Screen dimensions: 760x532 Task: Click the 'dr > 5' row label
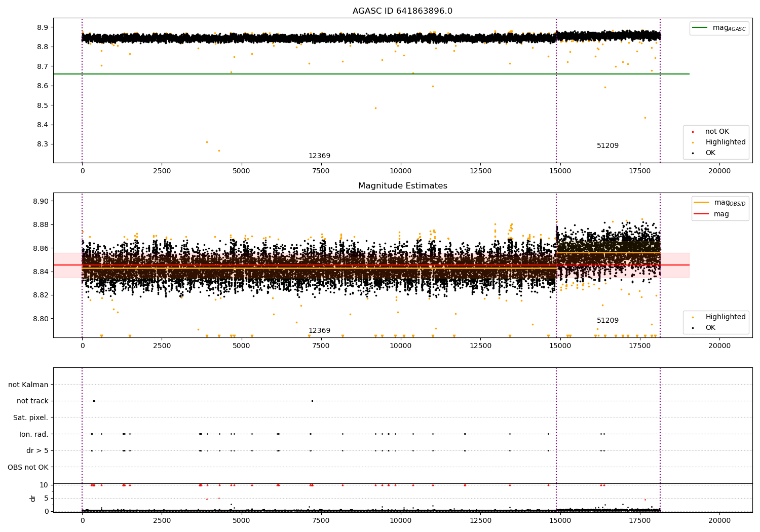pos(37,450)
